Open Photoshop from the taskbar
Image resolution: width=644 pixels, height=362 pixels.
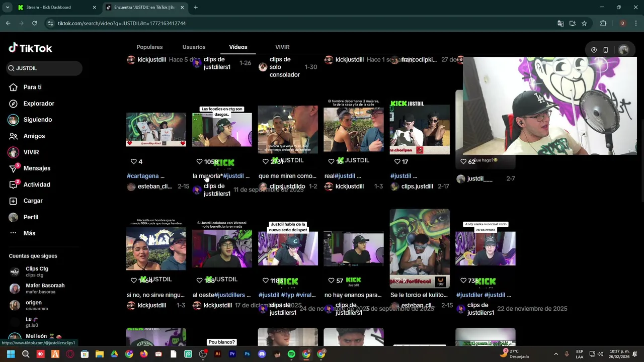(247, 354)
